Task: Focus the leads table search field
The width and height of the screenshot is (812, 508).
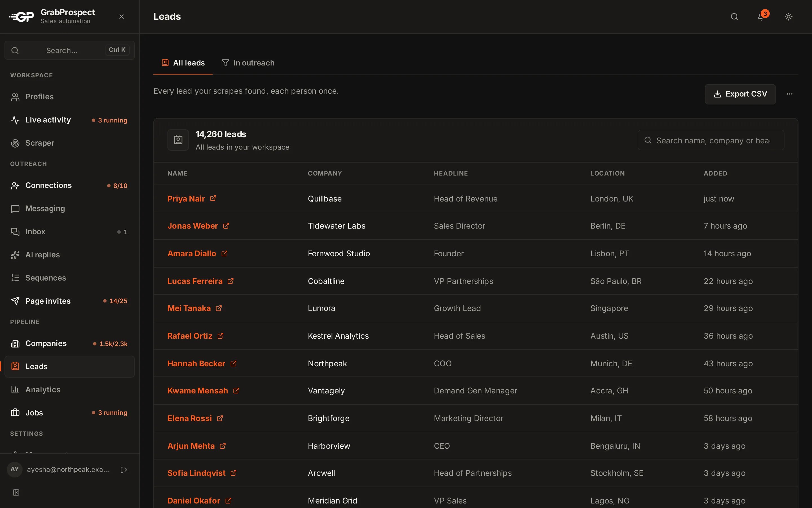Action: pyautogui.click(x=711, y=140)
